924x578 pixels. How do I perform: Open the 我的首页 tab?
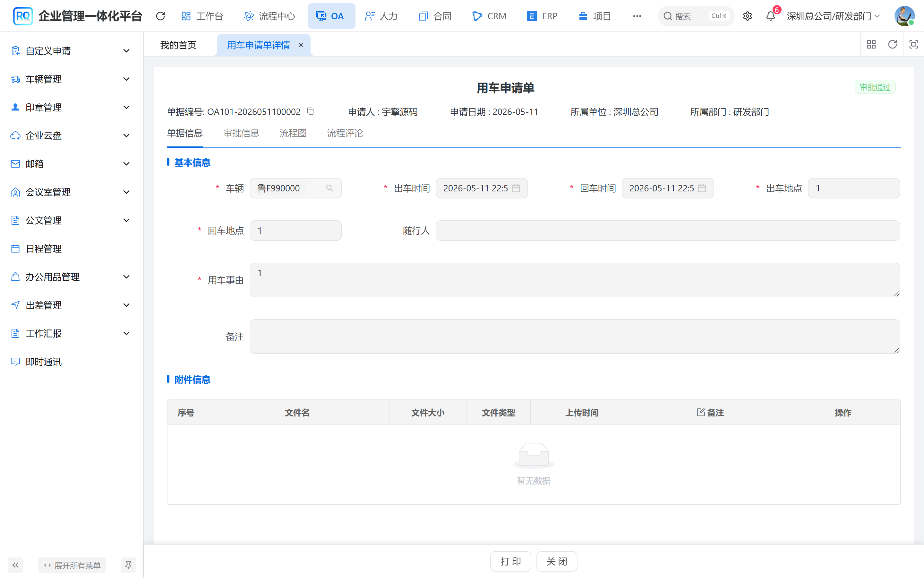tap(178, 45)
